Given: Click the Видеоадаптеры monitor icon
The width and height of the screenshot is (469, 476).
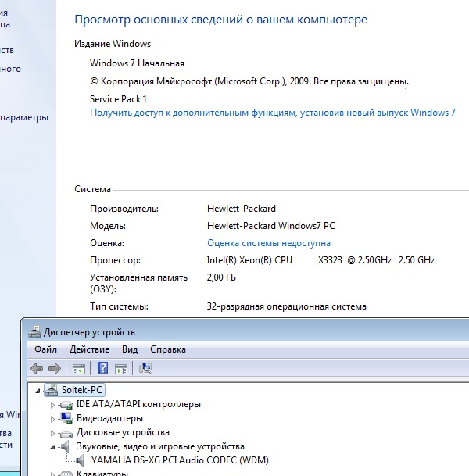Looking at the screenshot, I should 66,418.
